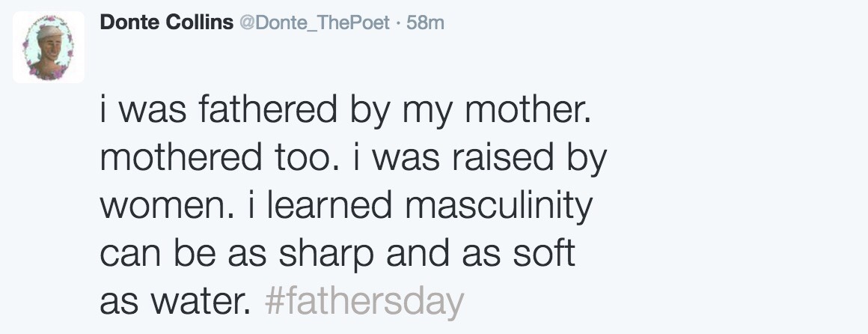Click the line 'can be as sharp and as soft'
The width and height of the screenshot is (868, 334).
click(337, 254)
